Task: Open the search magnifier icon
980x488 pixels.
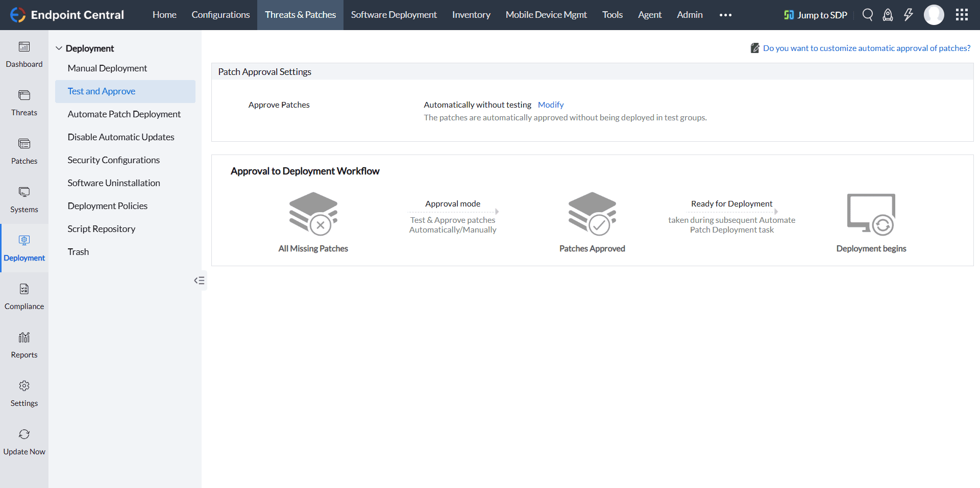Action: click(x=868, y=15)
